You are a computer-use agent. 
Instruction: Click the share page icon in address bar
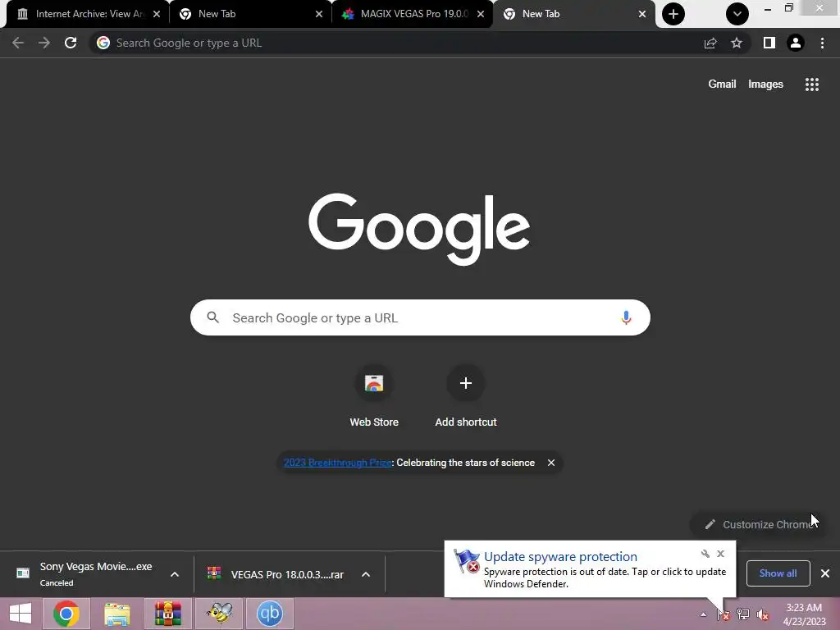coord(710,43)
